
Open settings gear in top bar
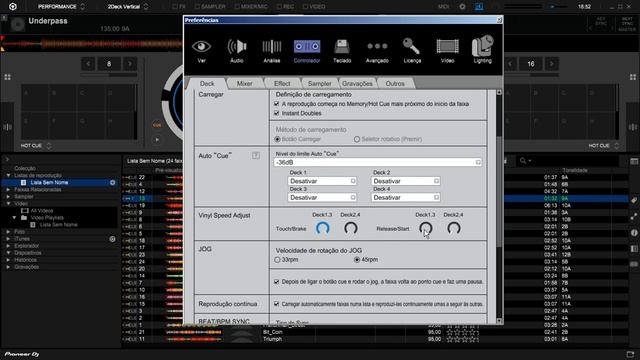click(462, 7)
